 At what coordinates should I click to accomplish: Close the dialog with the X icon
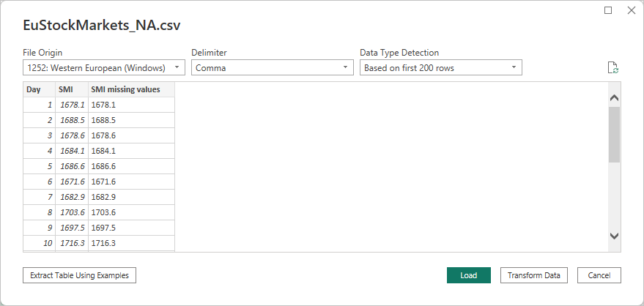631,10
